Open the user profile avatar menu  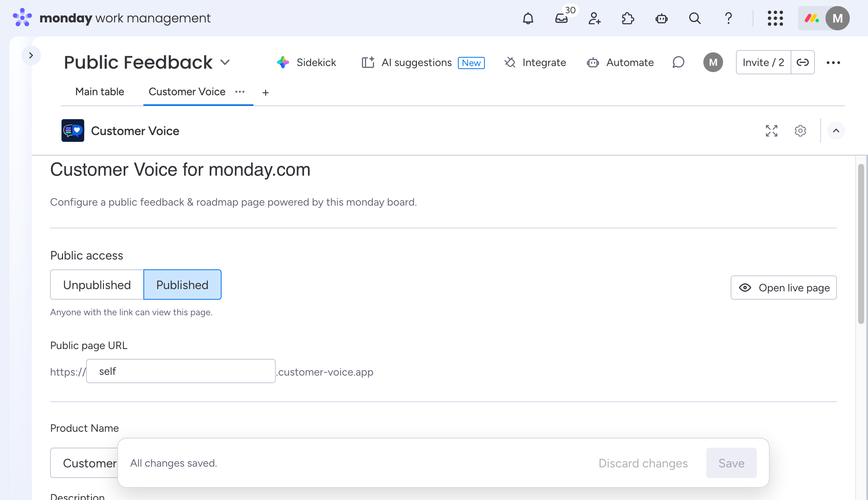(837, 18)
